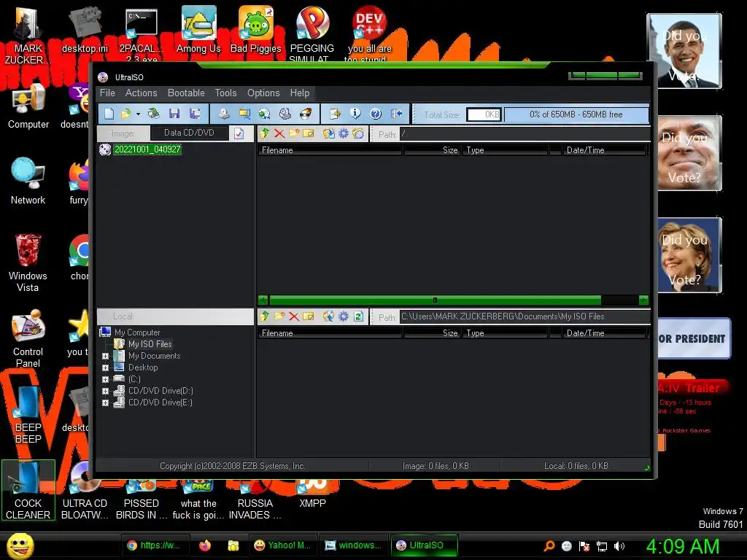This screenshot has width=747, height=560.
Task: Select My ISO Files in the local tree
Action: (150, 344)
